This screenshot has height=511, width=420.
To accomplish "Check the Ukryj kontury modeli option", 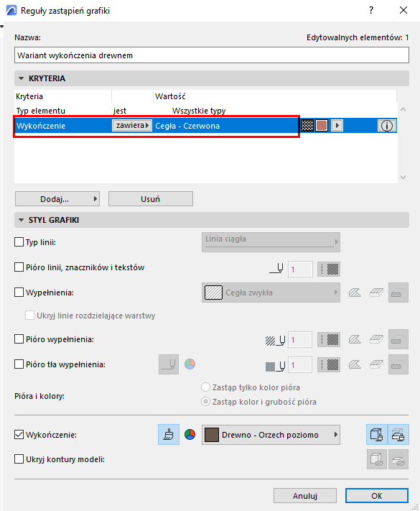I will point(19,459).
